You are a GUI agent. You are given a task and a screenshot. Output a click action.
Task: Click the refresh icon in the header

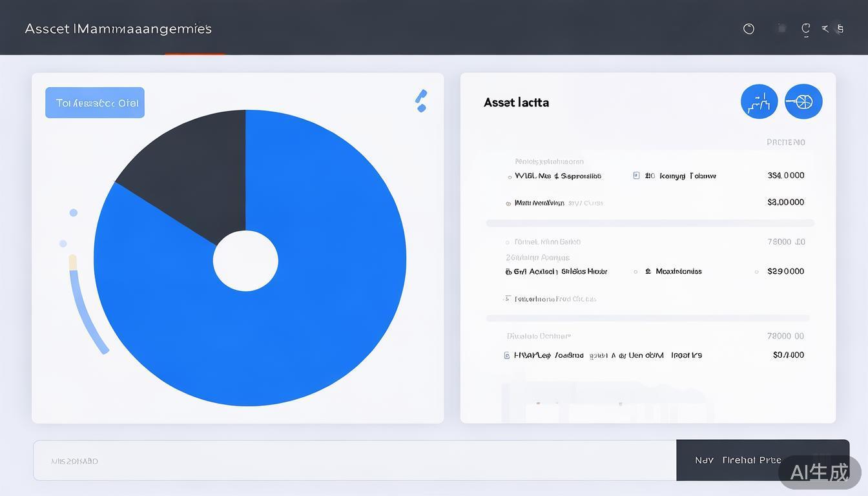[805, 28]
